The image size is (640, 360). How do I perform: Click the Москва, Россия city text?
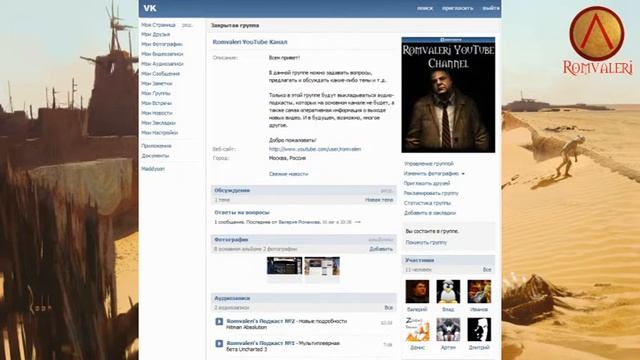tap(287, 158)
